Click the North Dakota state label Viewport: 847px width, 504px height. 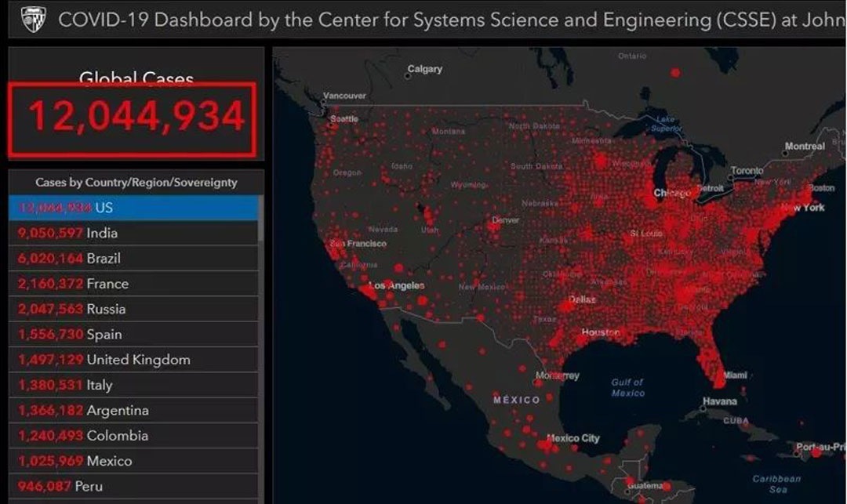click(x=534, y=125)
